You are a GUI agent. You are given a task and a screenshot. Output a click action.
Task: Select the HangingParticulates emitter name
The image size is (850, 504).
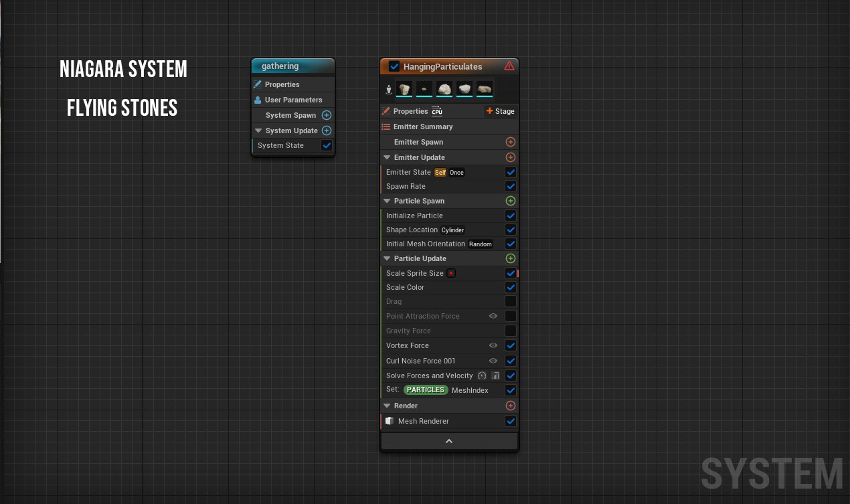coord(442,66)
